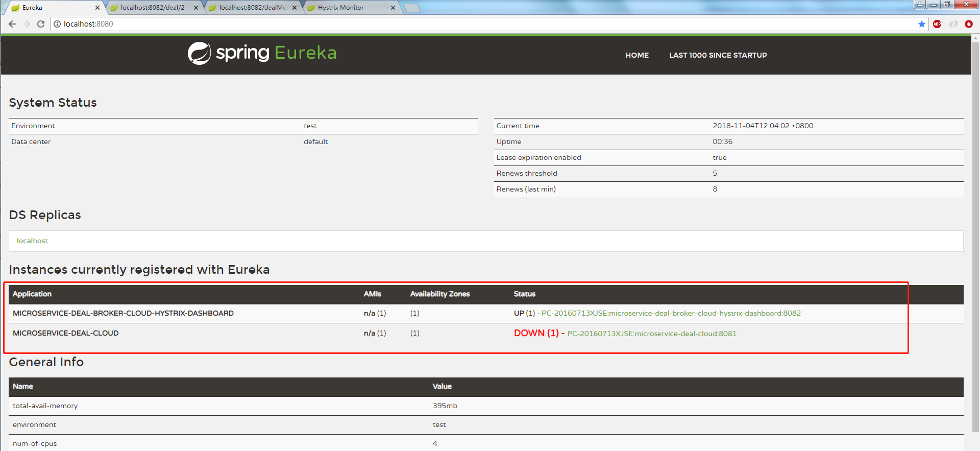
Task: Click the General Info heading
Action: (46, 362)
